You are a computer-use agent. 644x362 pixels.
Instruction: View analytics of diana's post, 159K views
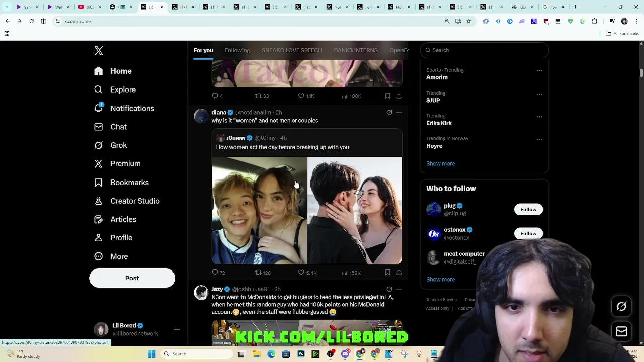coord(351,273)
